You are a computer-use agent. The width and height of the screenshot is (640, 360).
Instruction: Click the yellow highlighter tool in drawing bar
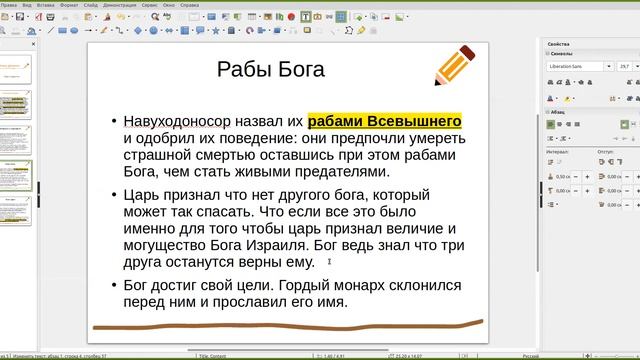pyautogui.click(x=361, y=31)
